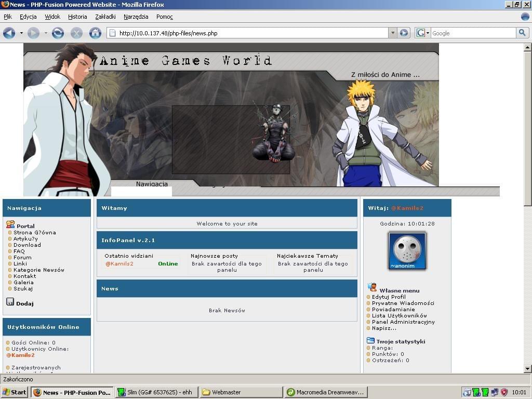Click the Home page icon
This screenshot has height=399, width=532.
pos(95,33)
